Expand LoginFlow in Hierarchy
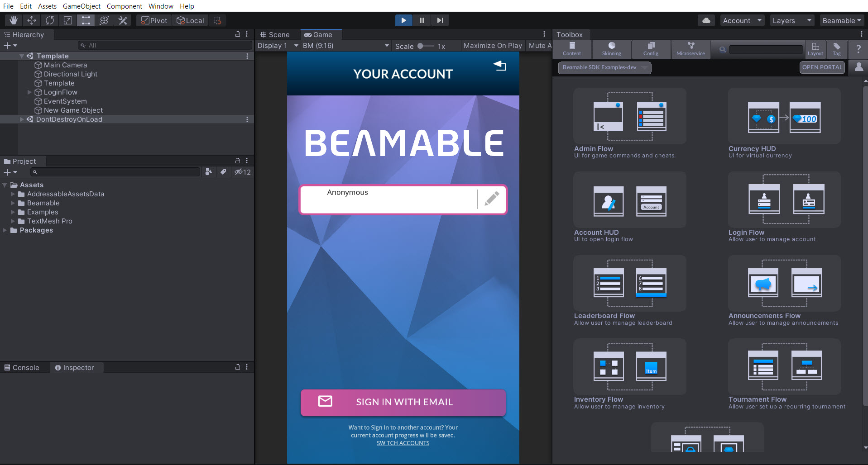The width and height of the screenshot is (868, 465). click(x=30, y=92)
